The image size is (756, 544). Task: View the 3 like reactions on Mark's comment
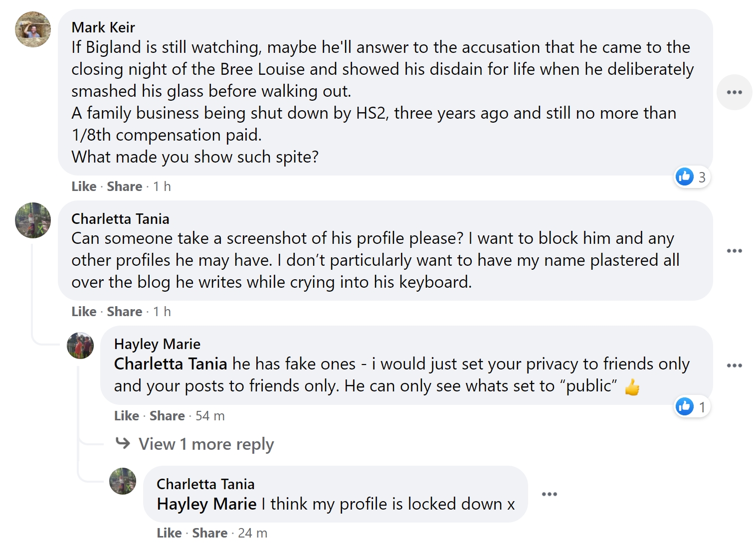[x=692, y=177]
